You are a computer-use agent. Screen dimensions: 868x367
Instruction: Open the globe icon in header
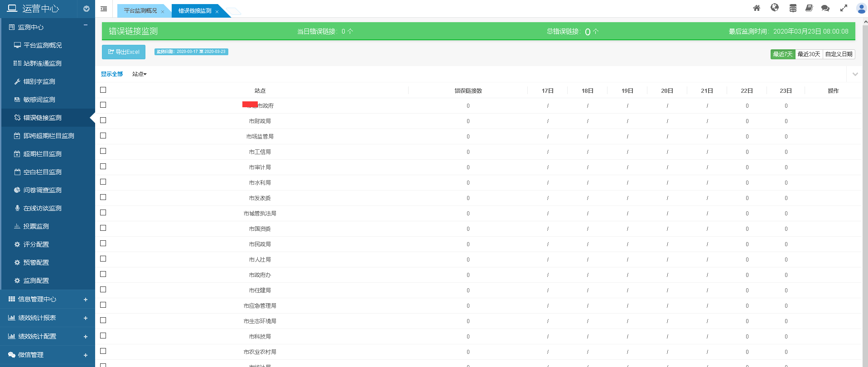(x=775, y=8)
